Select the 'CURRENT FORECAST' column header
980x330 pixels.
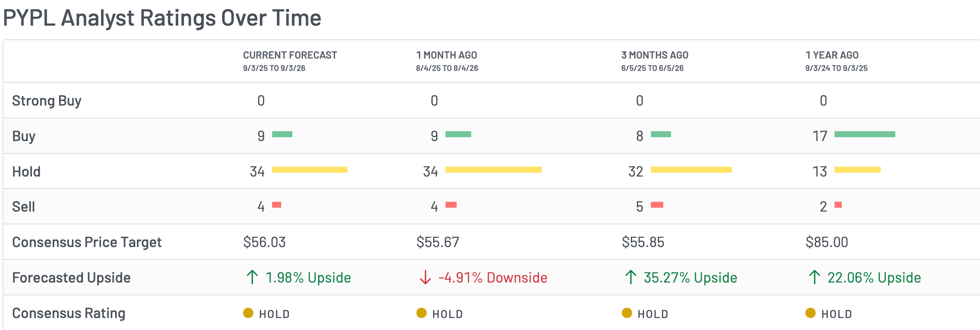[x=290, y=55]
